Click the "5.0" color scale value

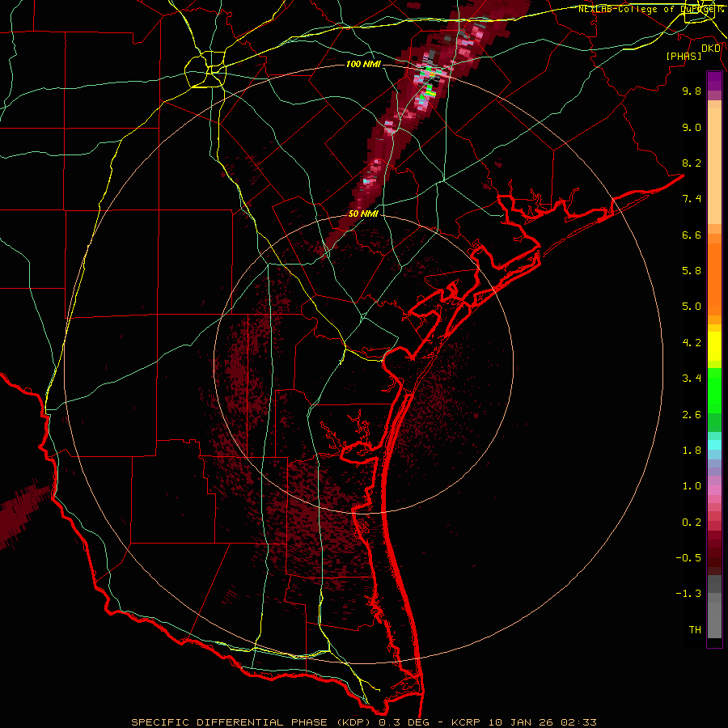[692, 307]
